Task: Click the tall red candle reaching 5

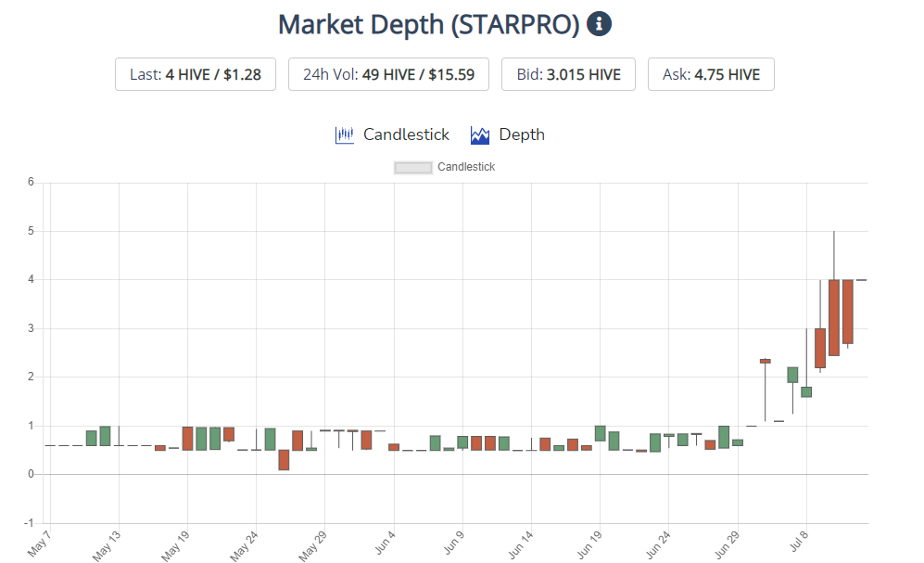Action: click(x=834, y=317)
